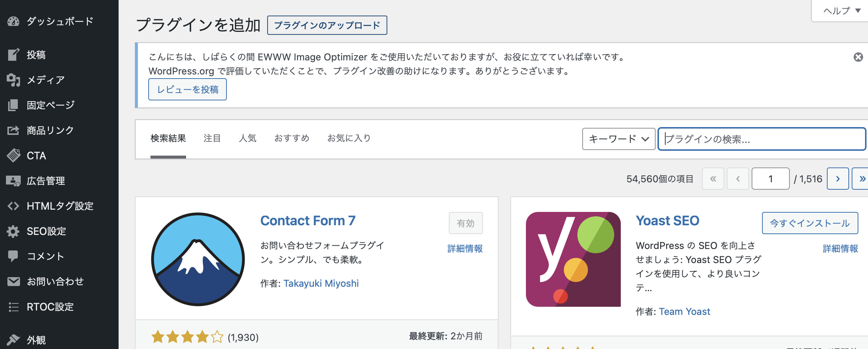The image size is (868, 349).
Task: Open コメント speech bubble icon
Action: tap(13, 256)
